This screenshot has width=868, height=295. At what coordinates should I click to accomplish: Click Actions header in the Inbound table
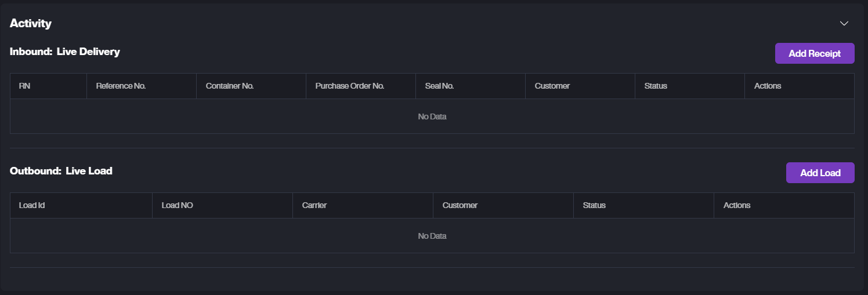point(768,86)
